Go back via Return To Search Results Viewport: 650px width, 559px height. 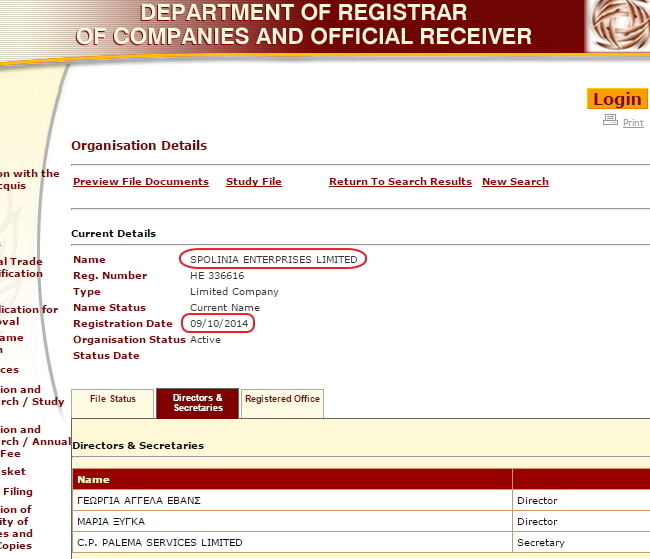(400, 182)
